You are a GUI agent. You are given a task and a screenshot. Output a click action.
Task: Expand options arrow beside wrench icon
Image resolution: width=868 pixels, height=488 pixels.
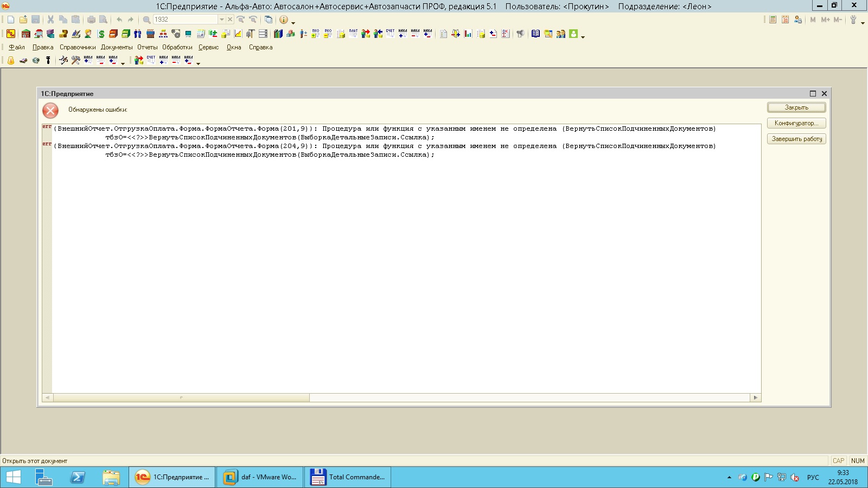point(863,22)
